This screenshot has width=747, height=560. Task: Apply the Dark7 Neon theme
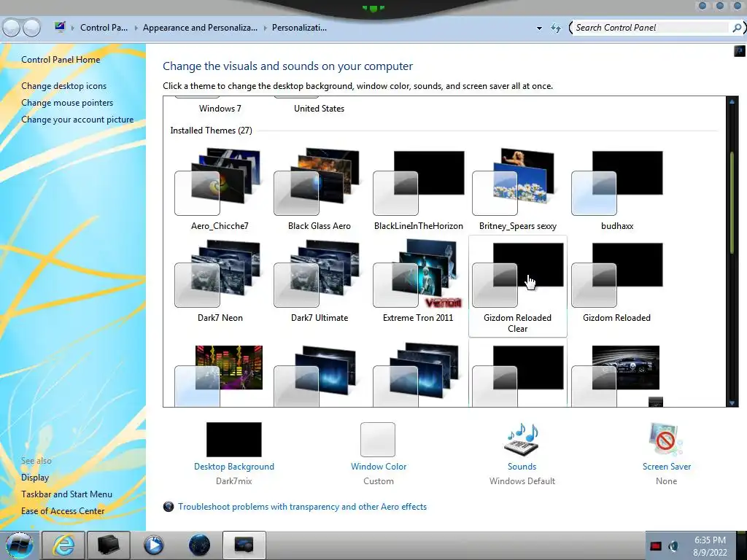[x=220, y=282]
